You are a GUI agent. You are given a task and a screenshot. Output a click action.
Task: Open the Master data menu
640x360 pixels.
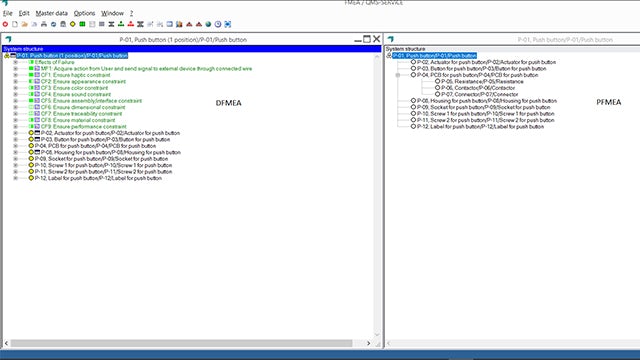(51, 13)
